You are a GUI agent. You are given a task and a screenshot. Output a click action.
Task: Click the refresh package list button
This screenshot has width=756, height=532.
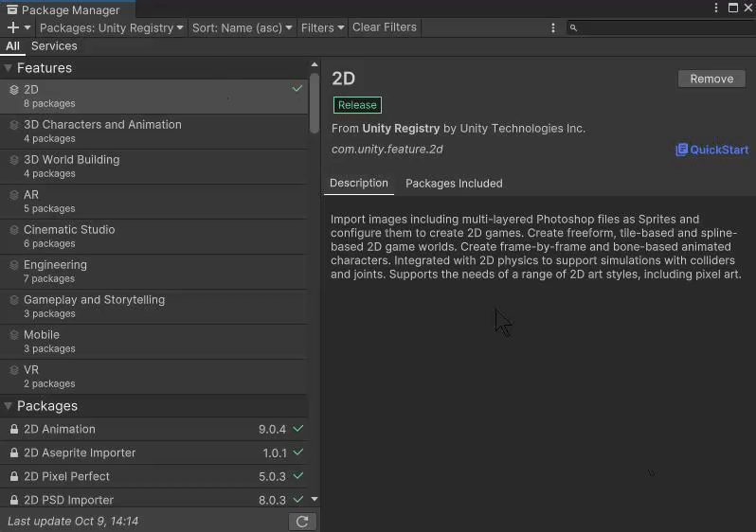coord(302,522)
